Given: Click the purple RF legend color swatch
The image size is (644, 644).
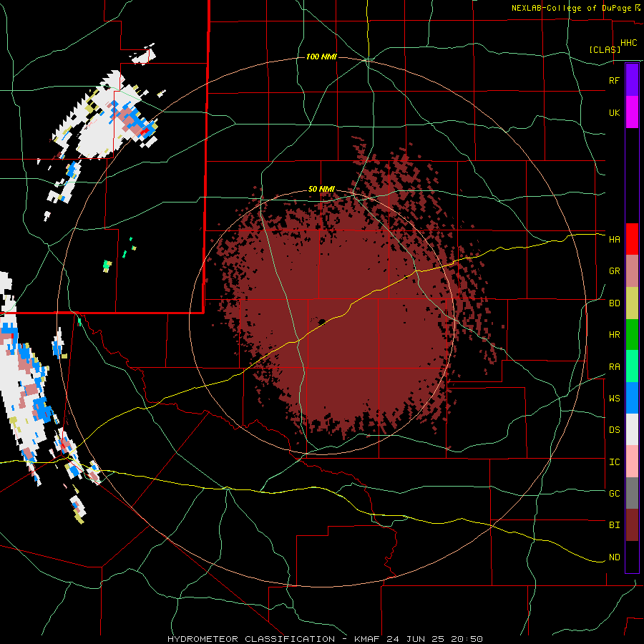Looking at the screenshot, I should point(632,80).
